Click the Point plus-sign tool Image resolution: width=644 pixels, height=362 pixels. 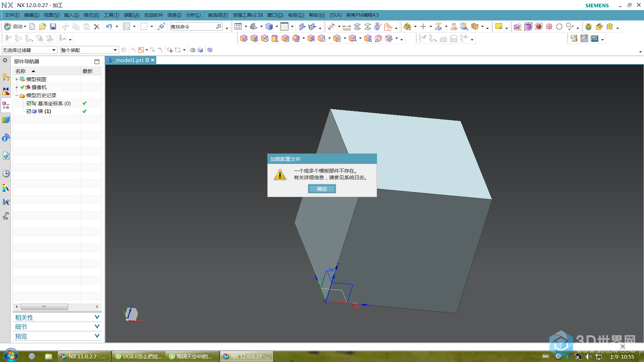pos(423,26)
